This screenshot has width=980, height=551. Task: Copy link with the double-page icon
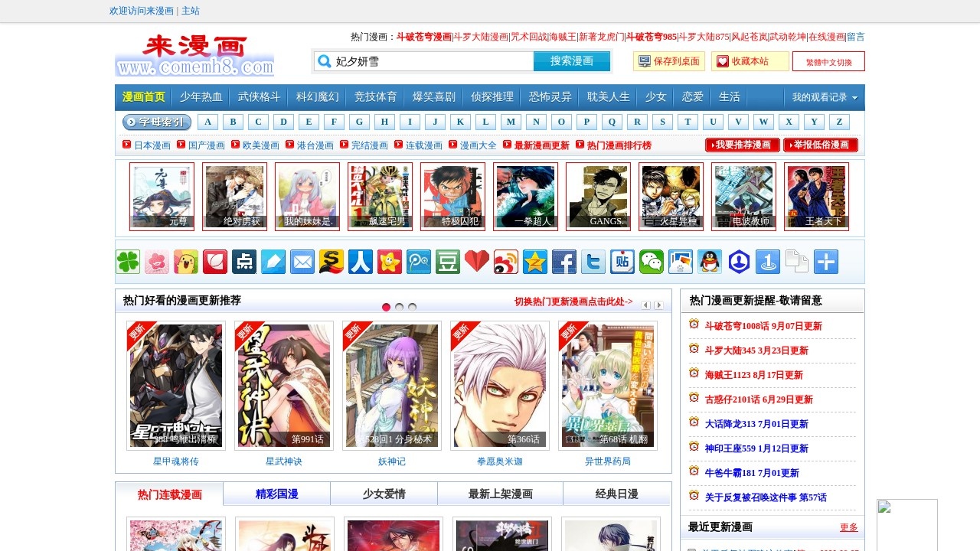(x=797, y=262)
